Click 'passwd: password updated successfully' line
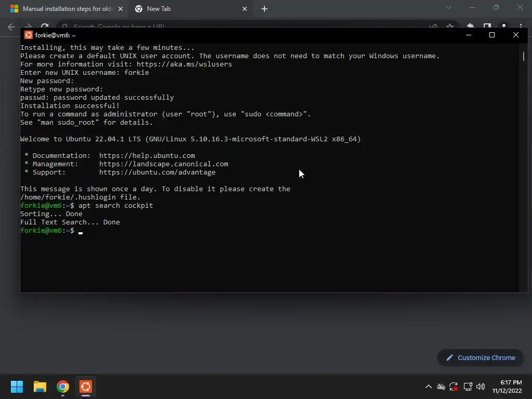The image size is (532, 399). tap(97, 97)
